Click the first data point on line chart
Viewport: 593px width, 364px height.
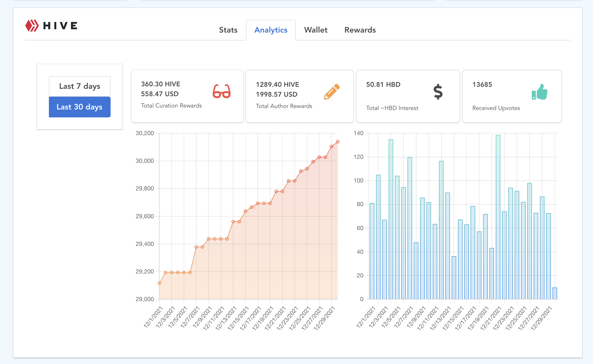click(x=159, y=283)
